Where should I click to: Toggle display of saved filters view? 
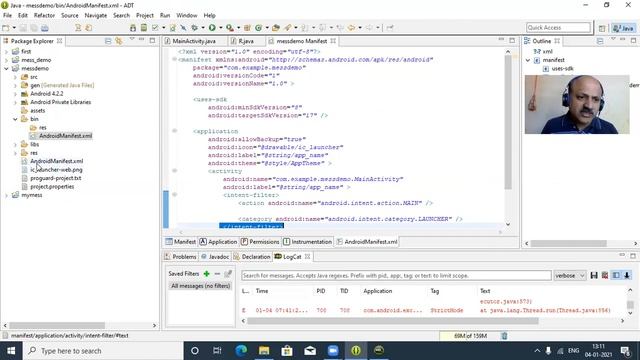616,276
